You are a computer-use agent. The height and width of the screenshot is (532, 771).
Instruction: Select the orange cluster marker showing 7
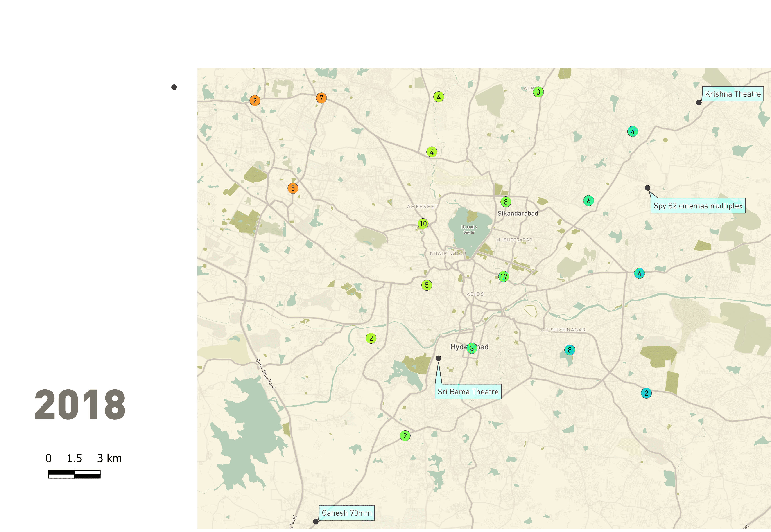(321, 98)
